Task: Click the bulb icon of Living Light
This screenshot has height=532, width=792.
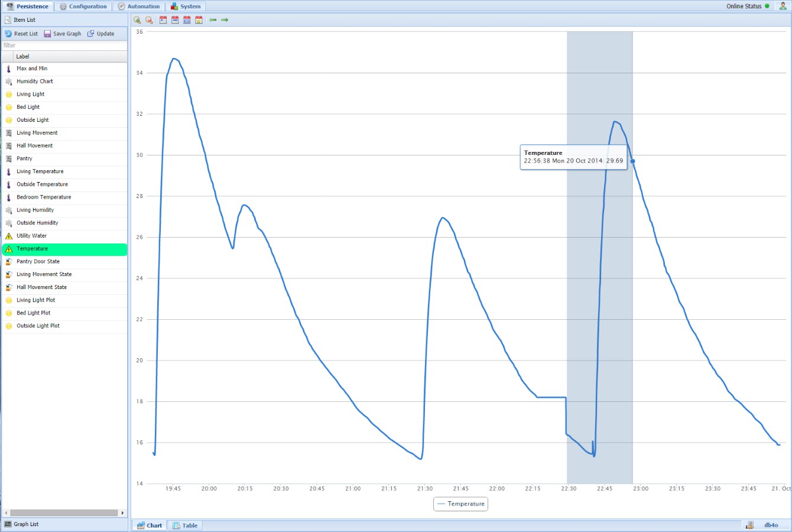Action: pyautogui.click(x=8, y=95)
